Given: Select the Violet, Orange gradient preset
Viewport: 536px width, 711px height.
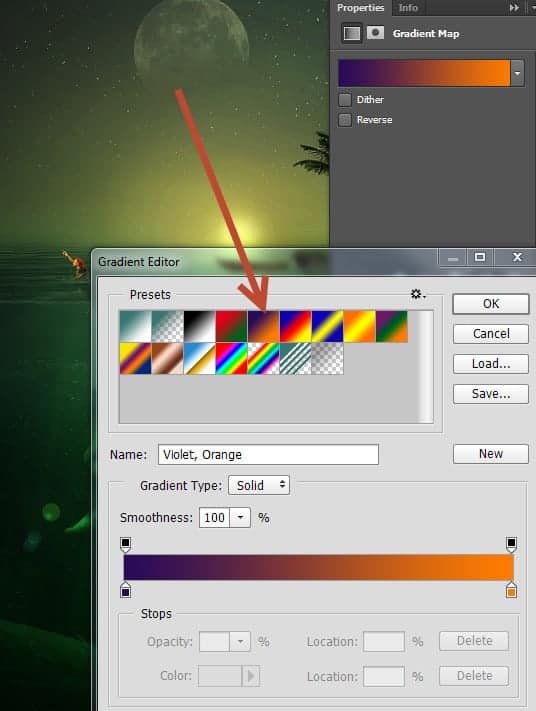Looking at the screenshot, I should (263, 326).
